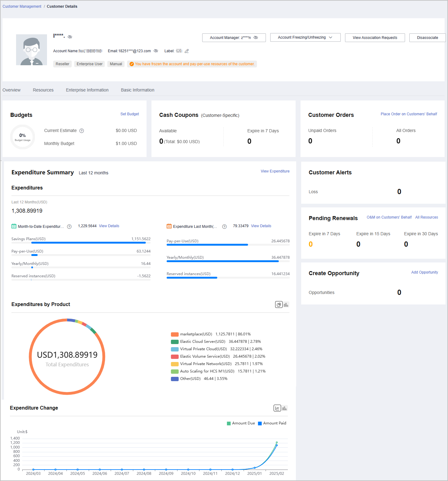448x481 pixels.
Task: Switch Expenditures by Product to pie chart view
Action: click(279, 305)
